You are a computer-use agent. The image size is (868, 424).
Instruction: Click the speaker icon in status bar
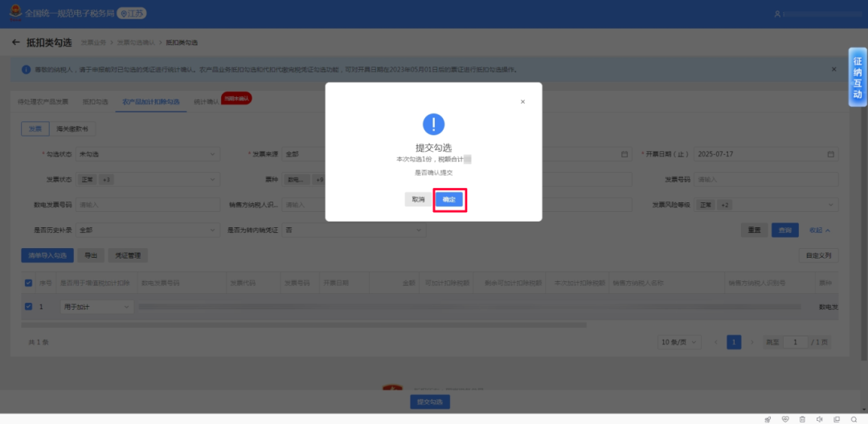click(819, 419)
